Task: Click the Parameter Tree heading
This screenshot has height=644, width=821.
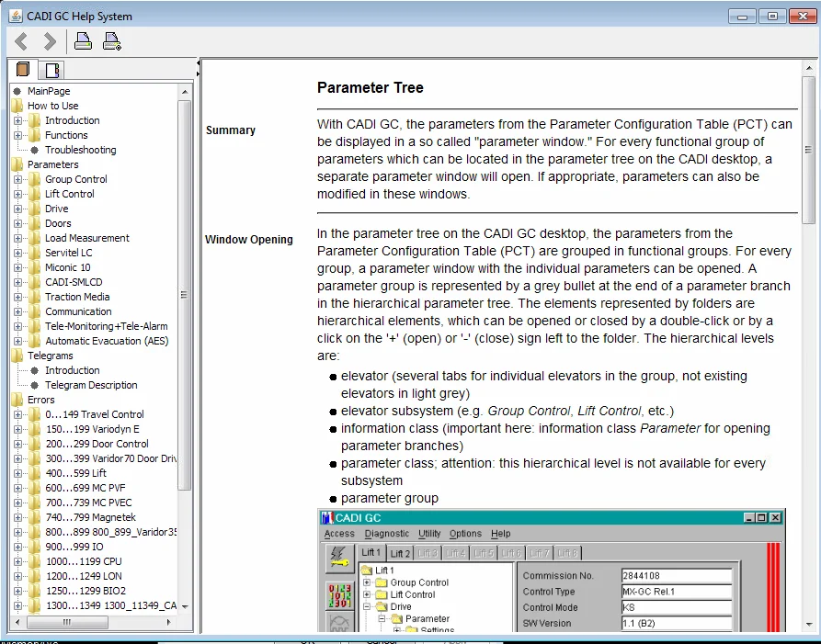Action: [x=371, y=87]
